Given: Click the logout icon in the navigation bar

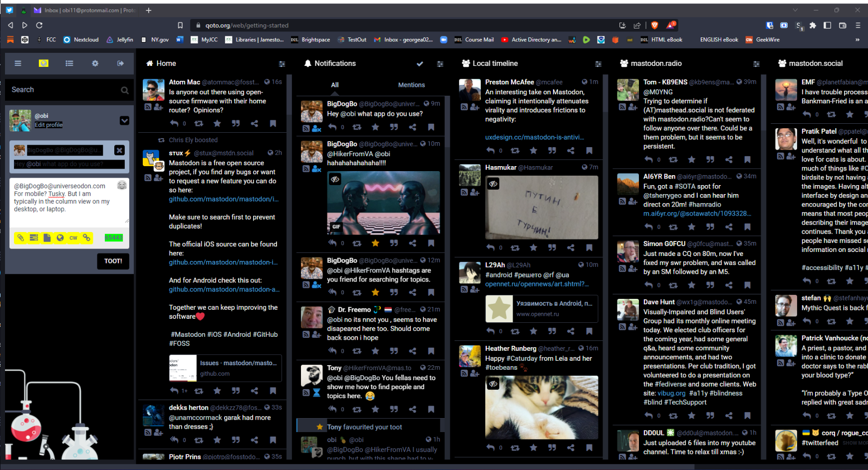Looking at the screenshot, I should click(x=120, y=63).
